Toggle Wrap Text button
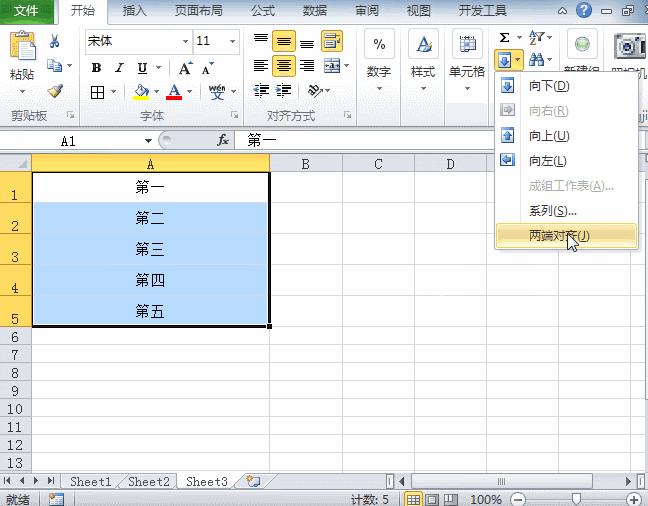The image size is (648, 506). pyautogui.click(x=332, y=41)
